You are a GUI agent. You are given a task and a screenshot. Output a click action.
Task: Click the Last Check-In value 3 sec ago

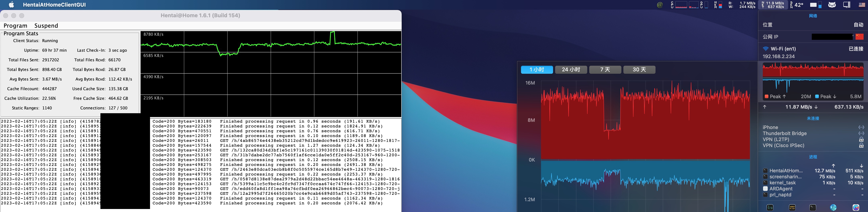118,50
